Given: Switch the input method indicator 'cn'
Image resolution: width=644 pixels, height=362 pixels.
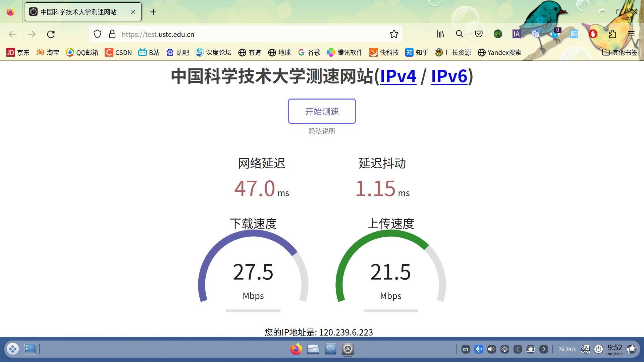Looking at the screenshot, I should tap(466, 349).
